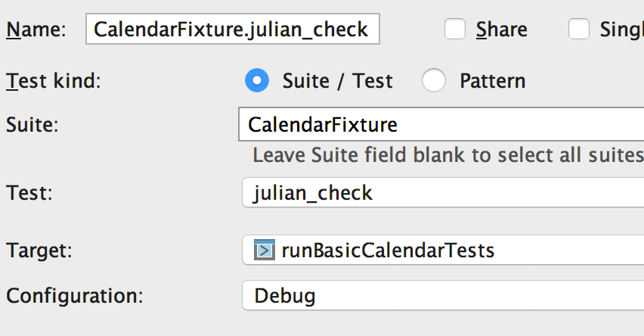Click the Share label text
The image size is (644, 336).
point(501,30)
